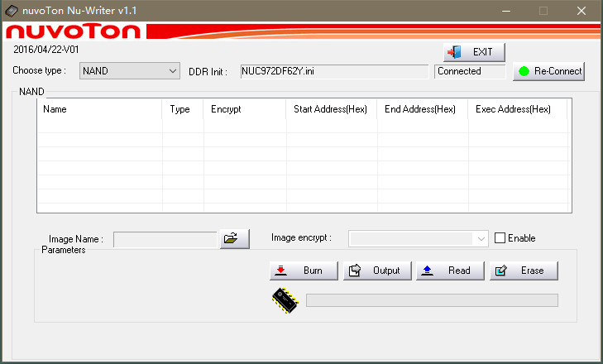This screenshot has width=603, height=364.
Task: Click the EXIT button
Action: pyautogui.click(x=474, y=52)
